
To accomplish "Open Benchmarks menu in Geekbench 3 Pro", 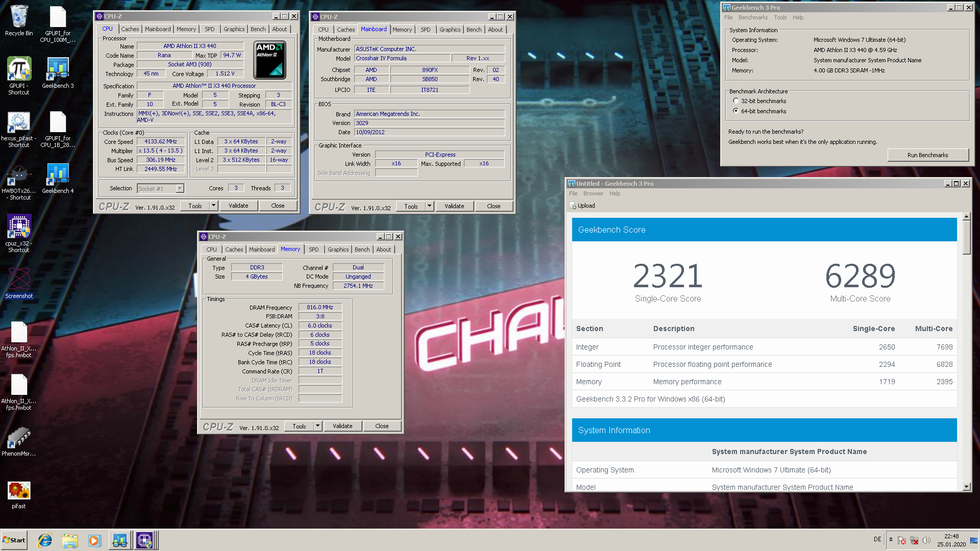I will (753, 17).
